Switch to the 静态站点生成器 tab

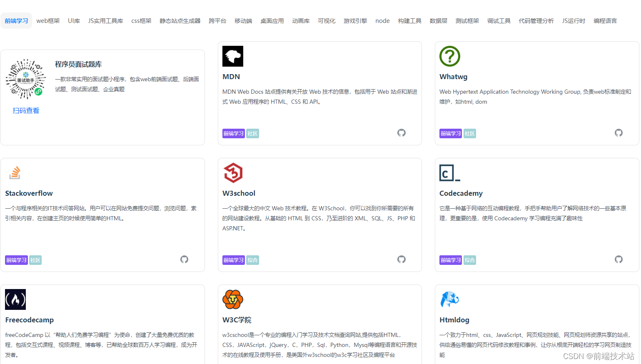pos(180,21)
